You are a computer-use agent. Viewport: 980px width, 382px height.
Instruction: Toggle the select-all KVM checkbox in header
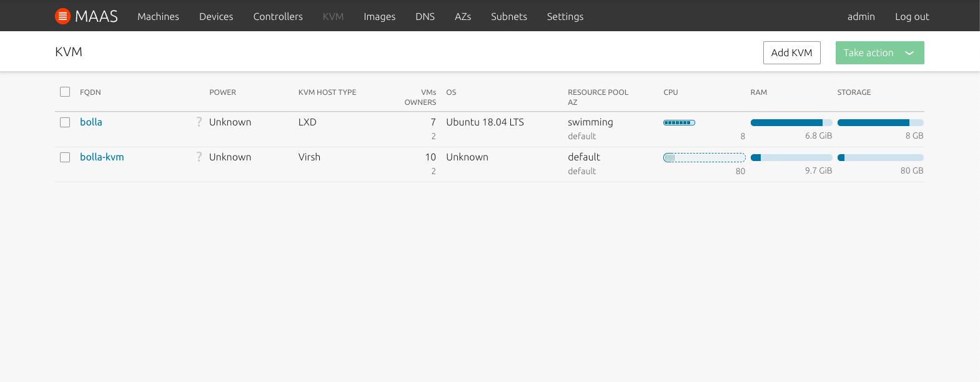(x=65, y=92)
